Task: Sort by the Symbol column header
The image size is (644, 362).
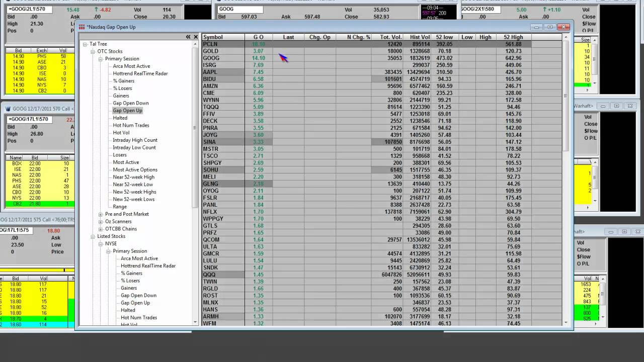Action: (223, 37)
